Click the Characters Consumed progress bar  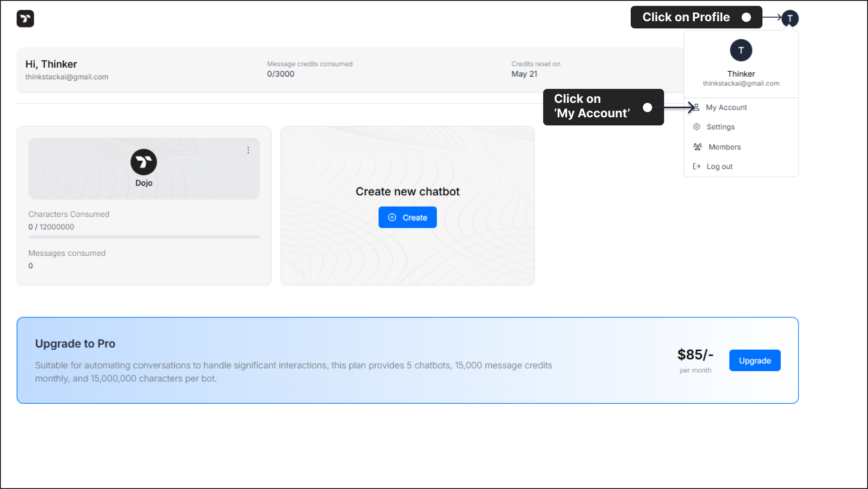[144, 236]
